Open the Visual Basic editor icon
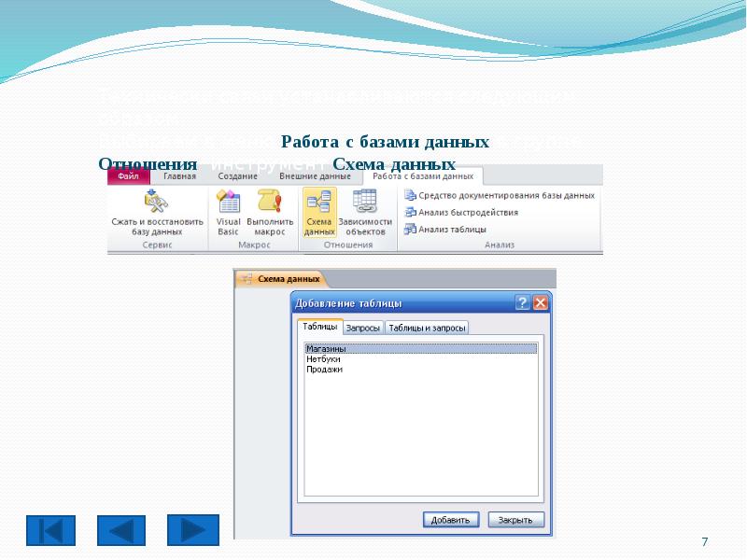The image size is (747, 560). pyautogui.click(x=229, y=202)
